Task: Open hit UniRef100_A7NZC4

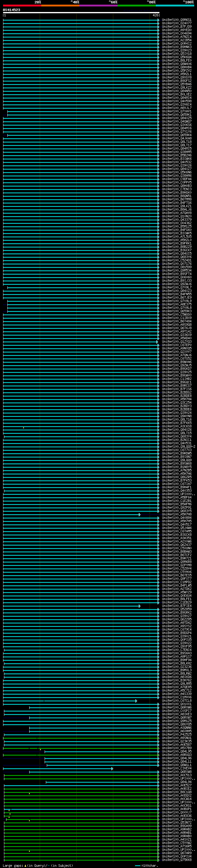Action: click(176, 37)
